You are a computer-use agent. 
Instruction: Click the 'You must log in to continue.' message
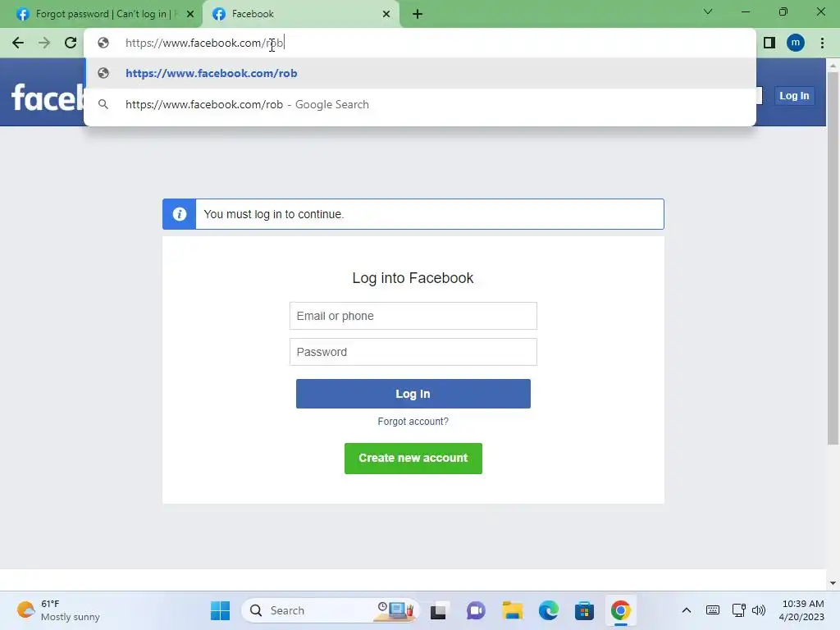pos(274,214)
